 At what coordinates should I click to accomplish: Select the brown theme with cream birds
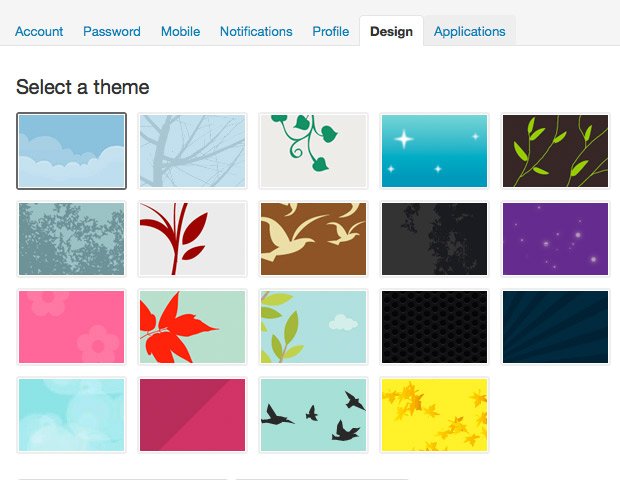(313, 239)
